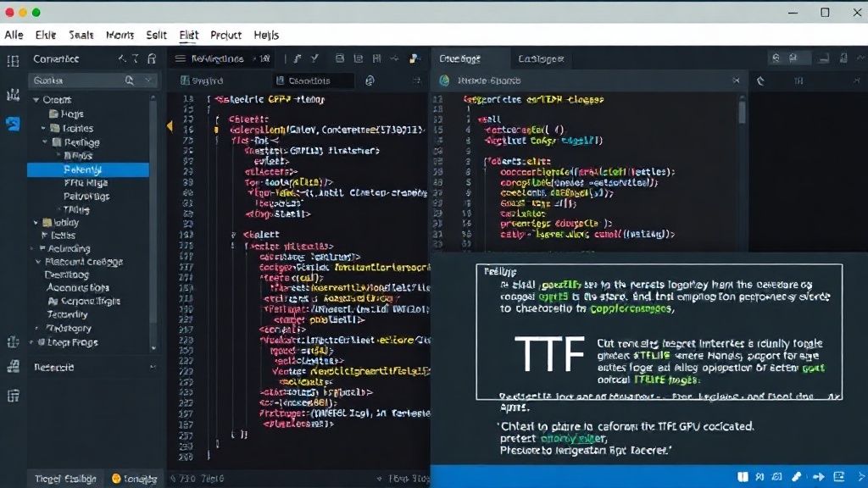This screenshot has height=488, width=868.
Task: Open the Seale menu
Action: click(81, 35)
